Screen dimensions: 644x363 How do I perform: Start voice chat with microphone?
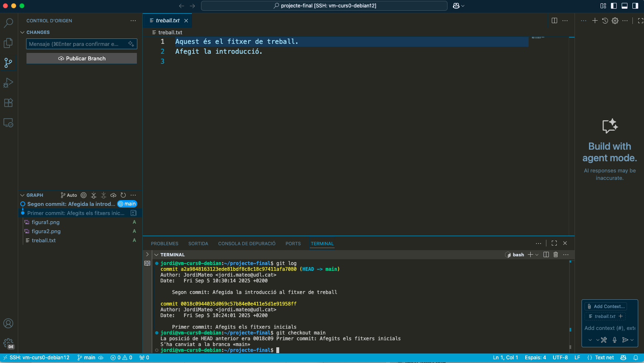[x=615, y=340]
